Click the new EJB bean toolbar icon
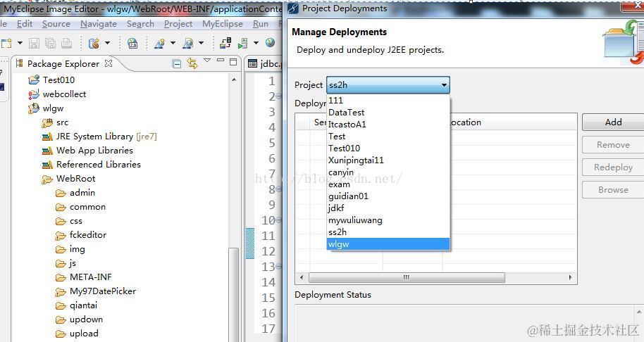Viewport: 644px width, 342px height. point(94,43)
